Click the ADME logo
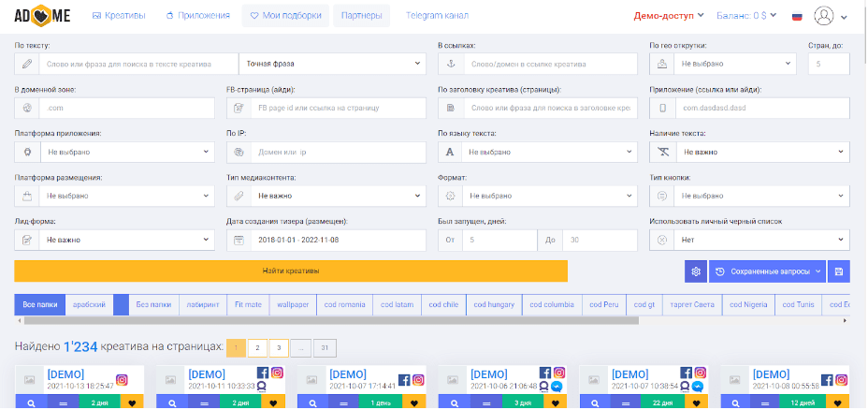The width and height of the screenshot is (868, 410). point(41,16)
